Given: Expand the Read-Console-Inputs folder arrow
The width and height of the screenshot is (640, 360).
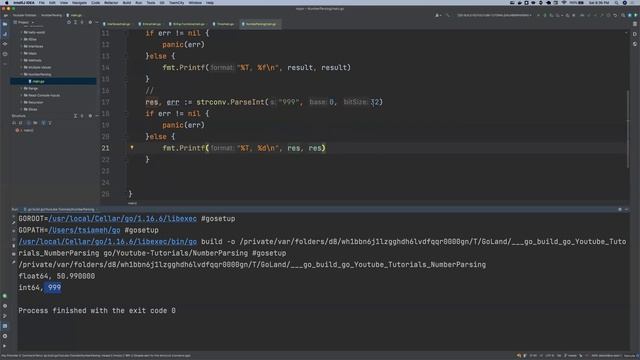Looking at the screenshot, I should coord(22,95).
